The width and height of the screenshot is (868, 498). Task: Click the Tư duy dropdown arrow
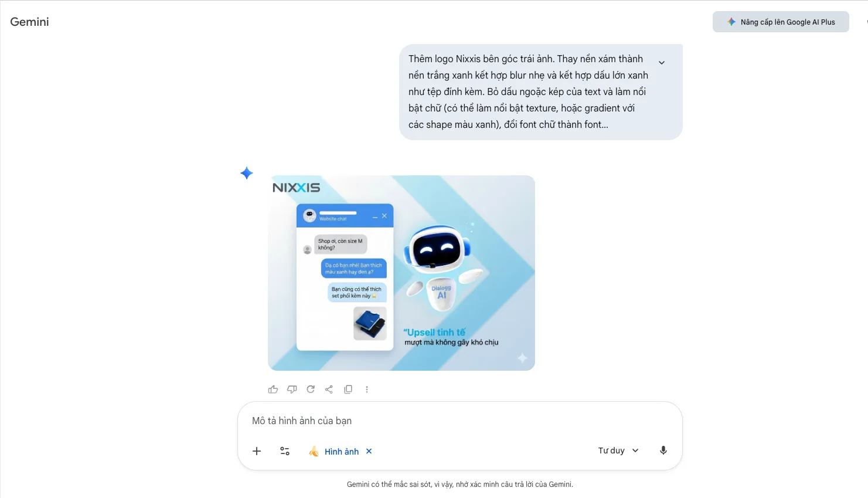click(x=635, y=450)
